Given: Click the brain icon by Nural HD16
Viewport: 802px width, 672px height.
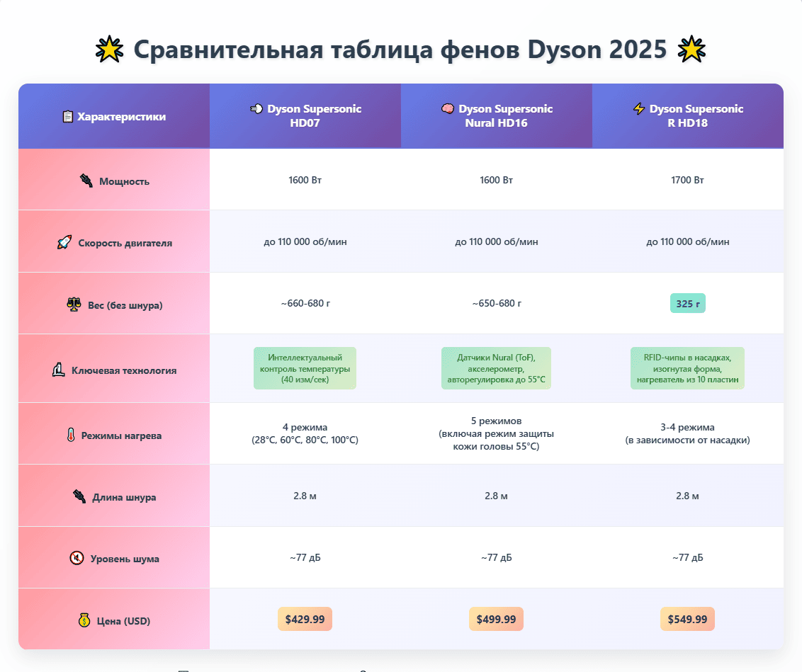Looking at the screenshot, I should (x=448, y=109).
